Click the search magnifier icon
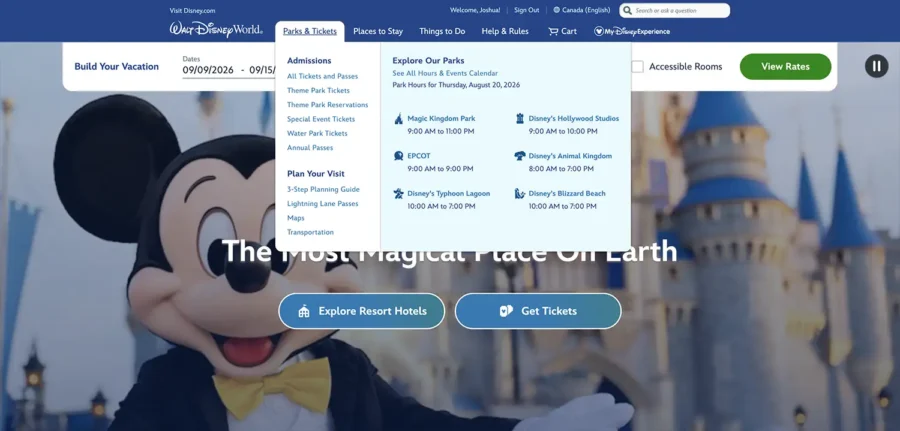 627,10
